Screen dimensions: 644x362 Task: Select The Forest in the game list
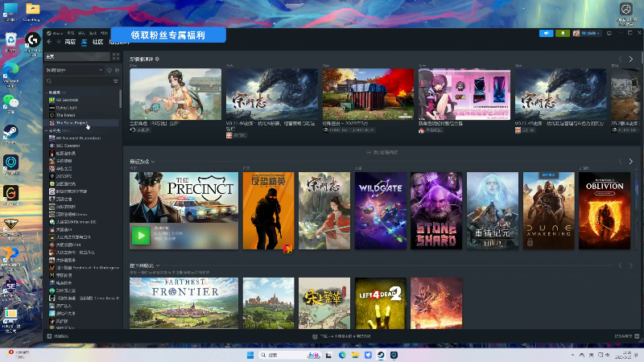click(65, 115)
